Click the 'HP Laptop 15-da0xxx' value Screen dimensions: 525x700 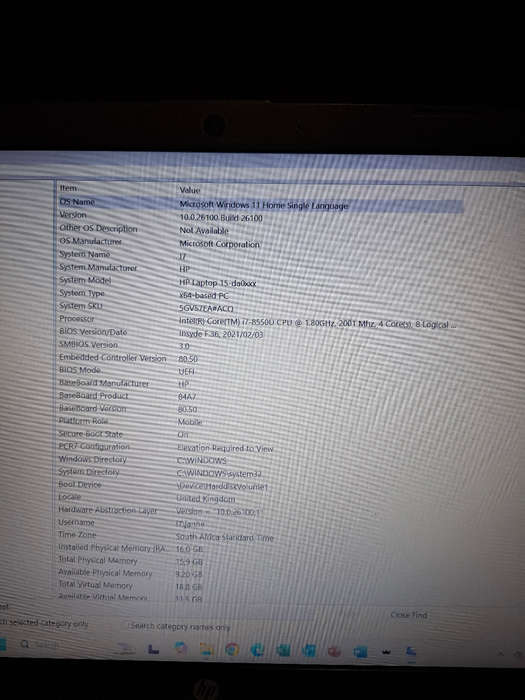(x=217, y=283)
